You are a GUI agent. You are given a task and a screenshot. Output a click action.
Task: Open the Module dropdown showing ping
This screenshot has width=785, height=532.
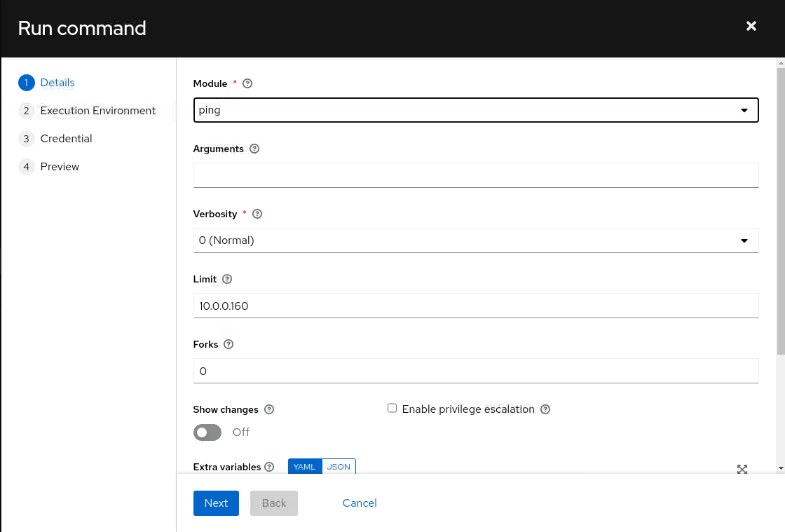click(x=475, y=110)
